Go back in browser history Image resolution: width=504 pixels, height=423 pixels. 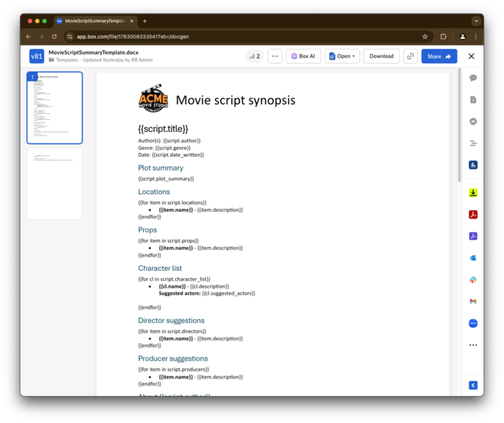tap(28, 37)
